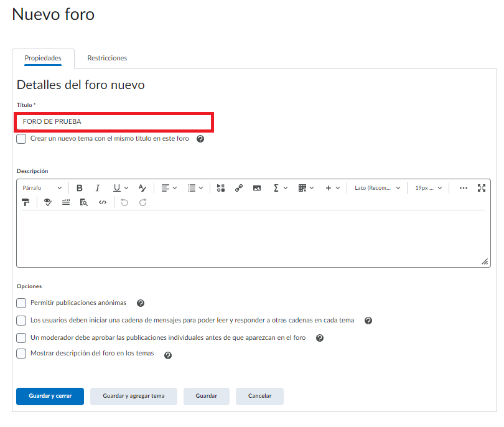Enable 'Permitir publicaciones anónimas' checkbox
Viewport: 504px width, 427px height.
[x=21, y=303]
